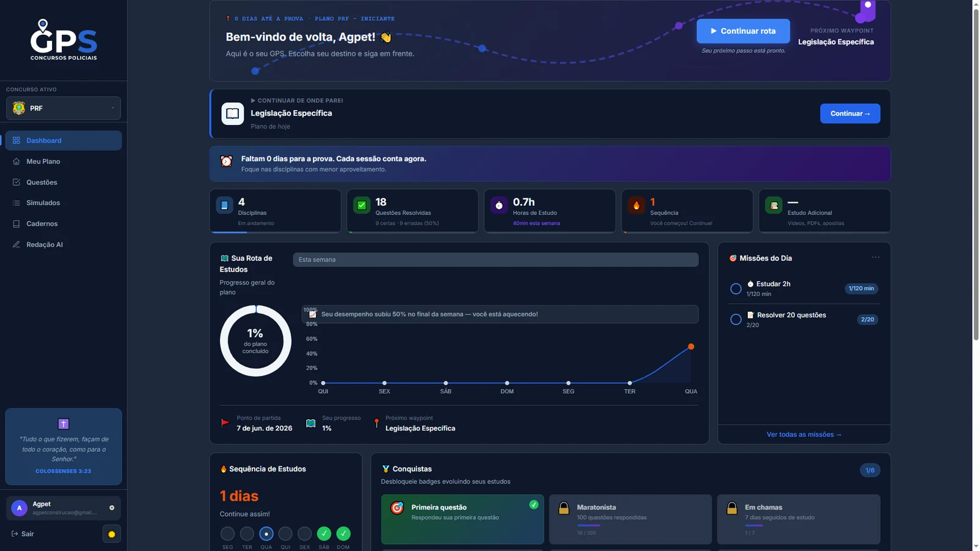Click the Horas de Estudo stopwatch icon

(x=499, y=205)
